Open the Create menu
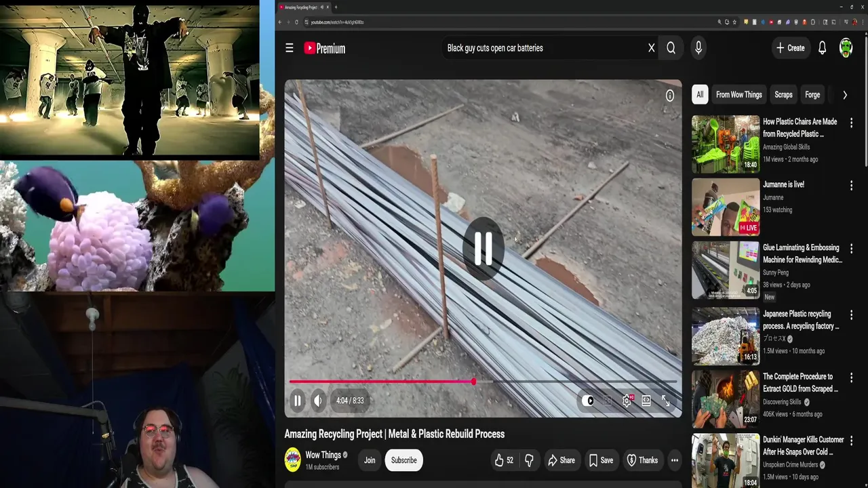868x488 pixels. pos(790,48)
